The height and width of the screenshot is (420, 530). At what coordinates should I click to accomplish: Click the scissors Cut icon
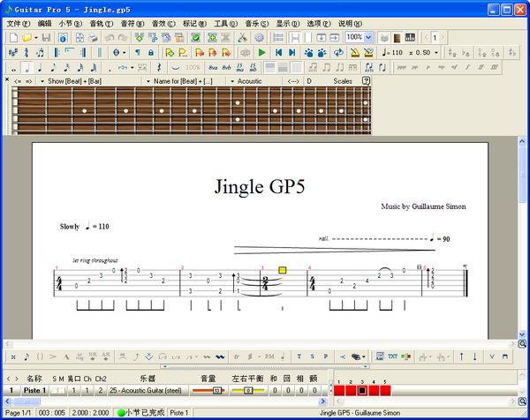click(x=242, y=38)
